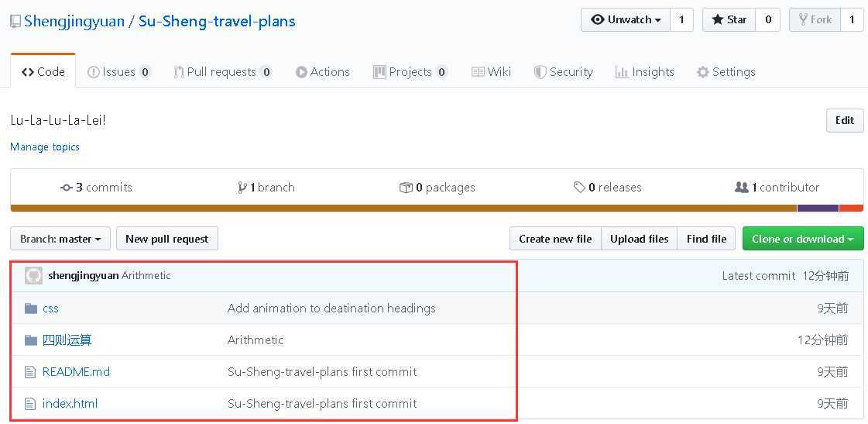Click the Actions play icon
Image resolution: width=868 pixels, height=424 pixels.
(301, 72)
